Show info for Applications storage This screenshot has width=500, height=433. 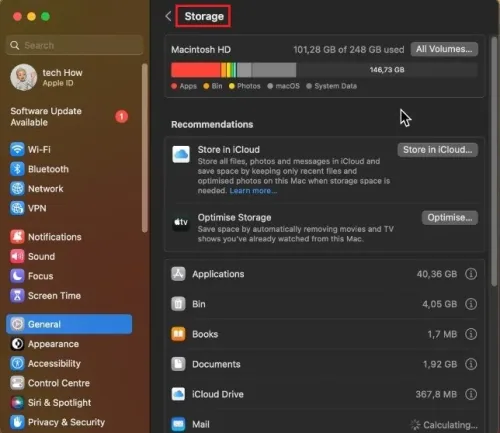pos(471,274)
